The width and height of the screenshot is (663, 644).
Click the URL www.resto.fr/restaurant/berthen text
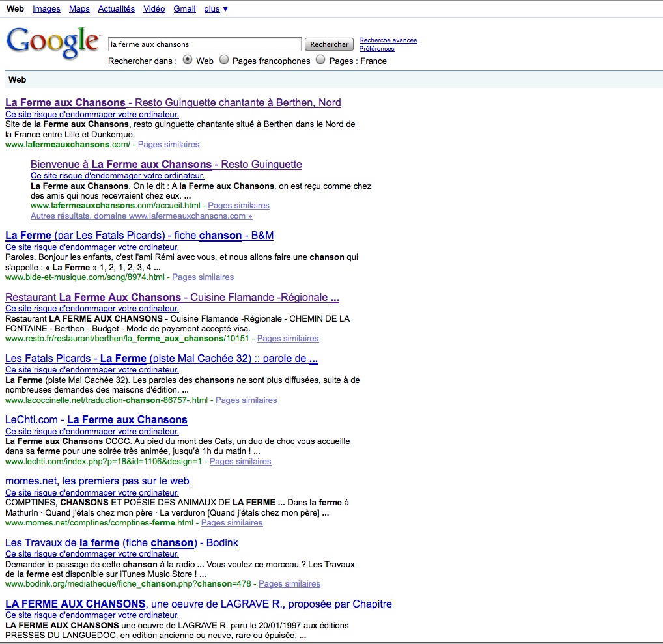[x=127, y=339]
